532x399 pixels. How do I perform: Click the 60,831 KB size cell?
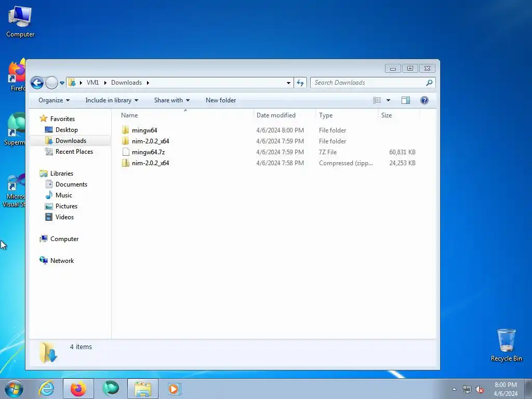point(402,152)
